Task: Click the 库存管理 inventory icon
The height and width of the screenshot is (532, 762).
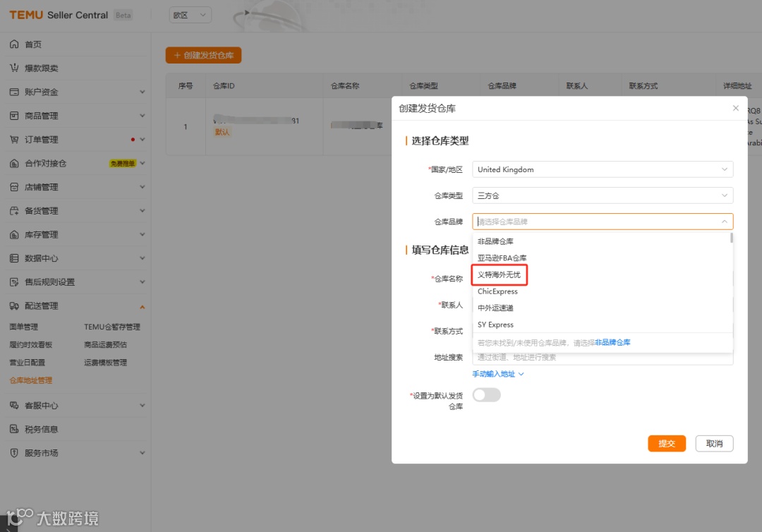Action: coord(14,235)
